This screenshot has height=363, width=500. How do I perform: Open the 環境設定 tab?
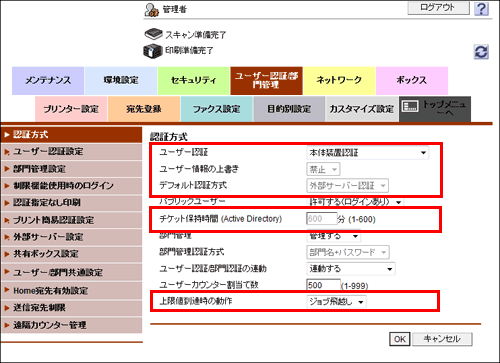pos(121,81)
